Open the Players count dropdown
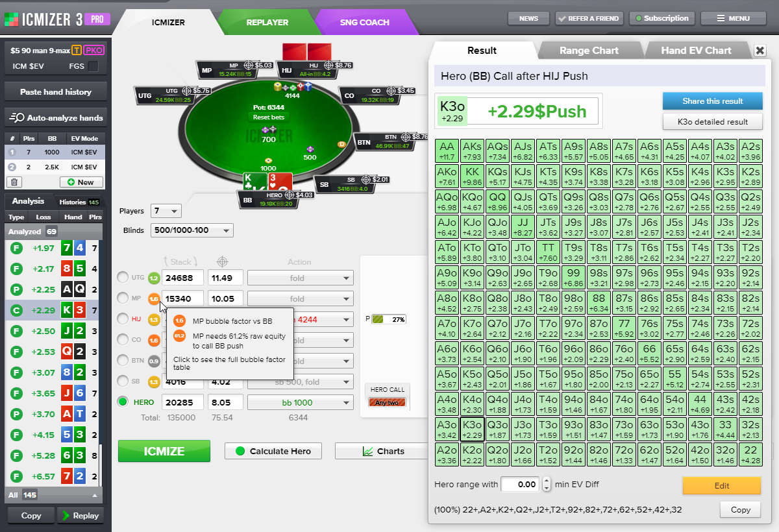This screenshot has height=532, width=779. pos(166,211)
